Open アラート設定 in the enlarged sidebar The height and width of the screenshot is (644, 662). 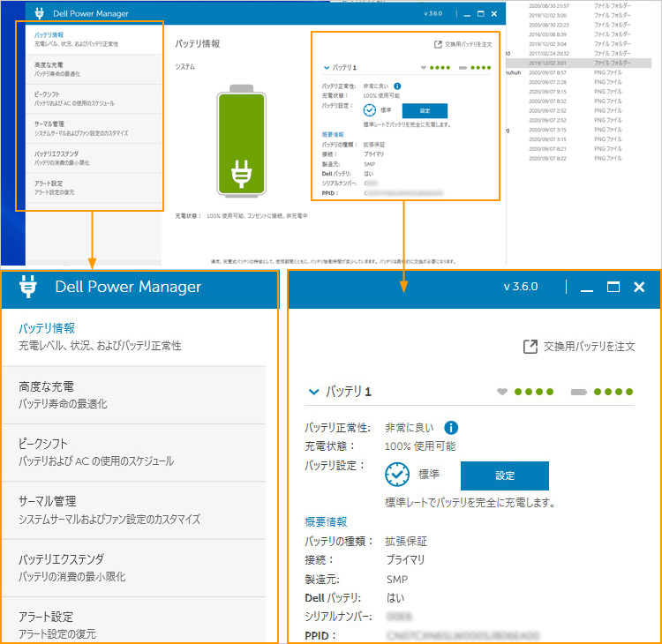[134, 620]
